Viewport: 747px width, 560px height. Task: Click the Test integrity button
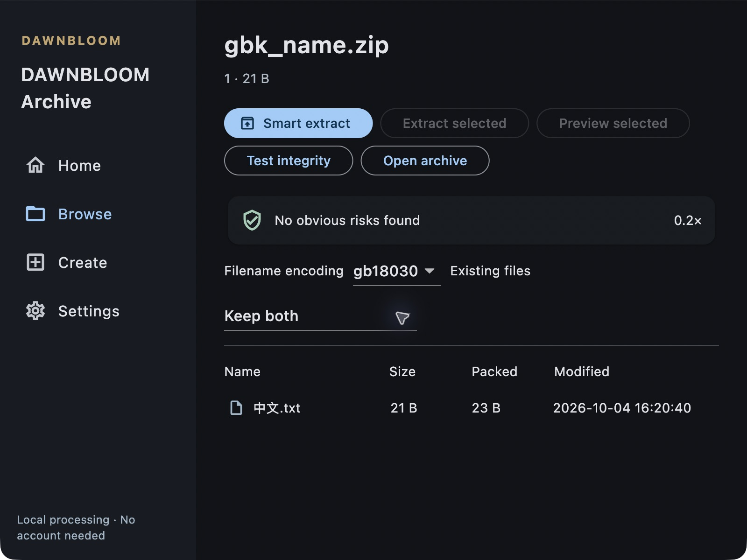pos(289,161)
